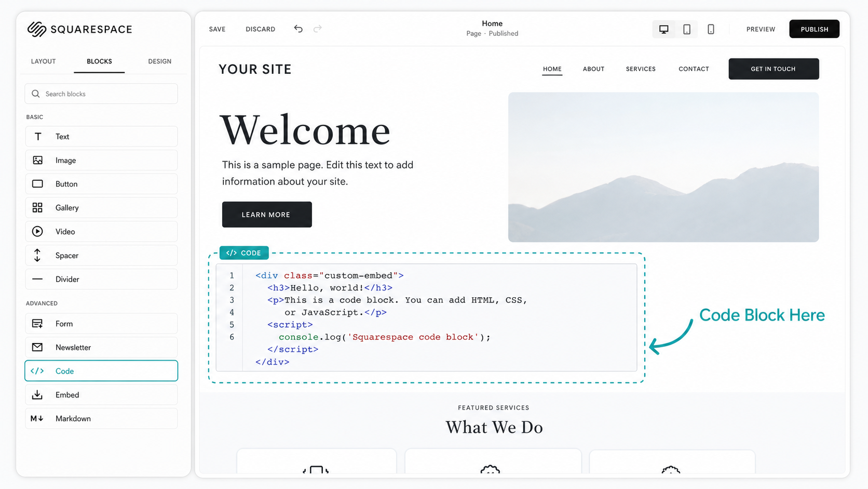Open the Contact nav link
Screen dimensions: 868x489
click(x=694, y=69)
